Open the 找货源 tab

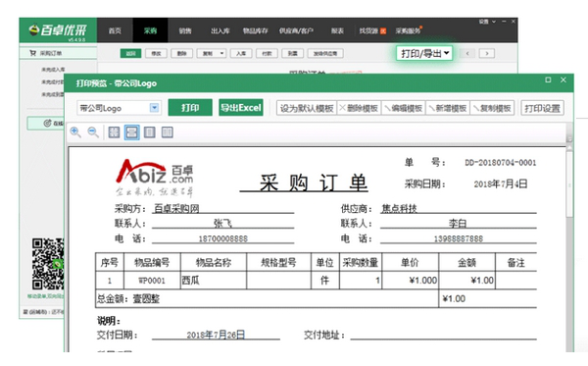point(372,30)
